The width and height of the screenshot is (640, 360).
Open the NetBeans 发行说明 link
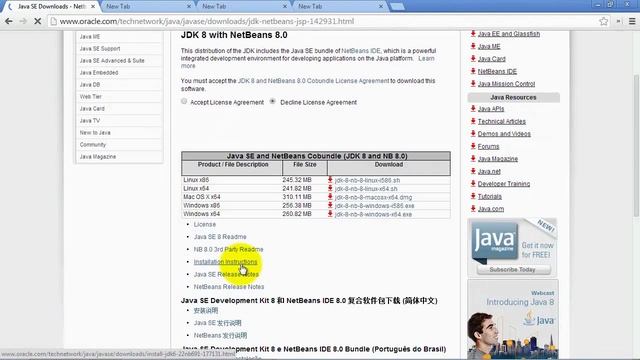point(220,335)
